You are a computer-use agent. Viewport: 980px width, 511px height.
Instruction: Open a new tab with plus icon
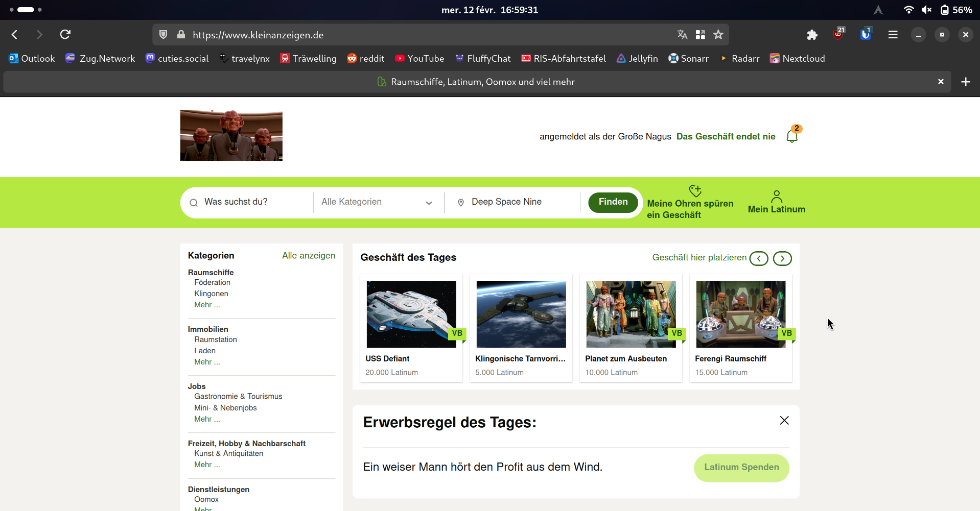pos(965,82)
